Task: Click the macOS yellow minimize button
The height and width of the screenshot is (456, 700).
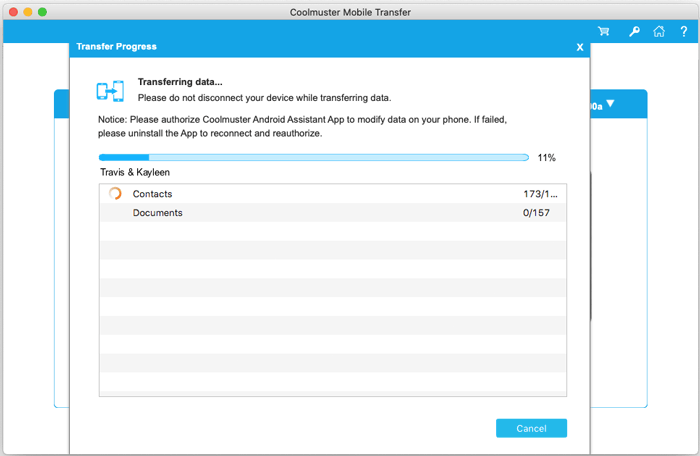Action: (28, 12)
